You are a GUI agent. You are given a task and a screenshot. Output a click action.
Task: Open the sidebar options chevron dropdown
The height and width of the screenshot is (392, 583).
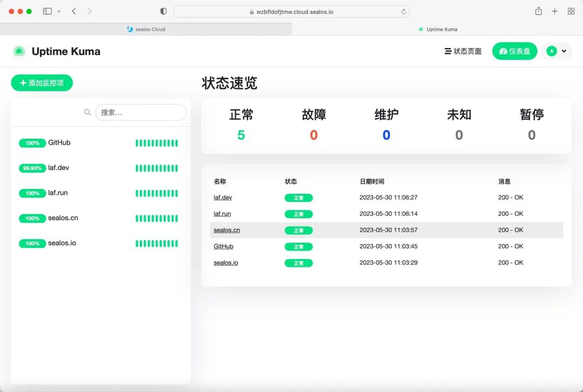tap(59, 11)
